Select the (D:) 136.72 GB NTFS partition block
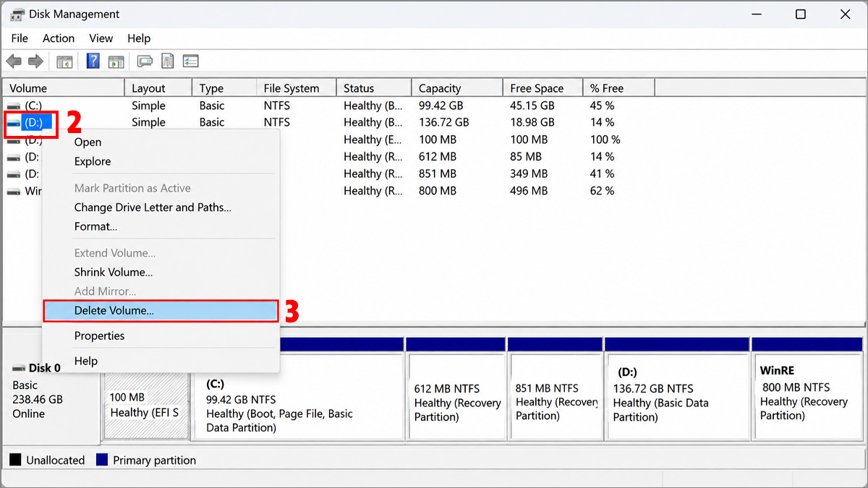 (x=677, y=396)
